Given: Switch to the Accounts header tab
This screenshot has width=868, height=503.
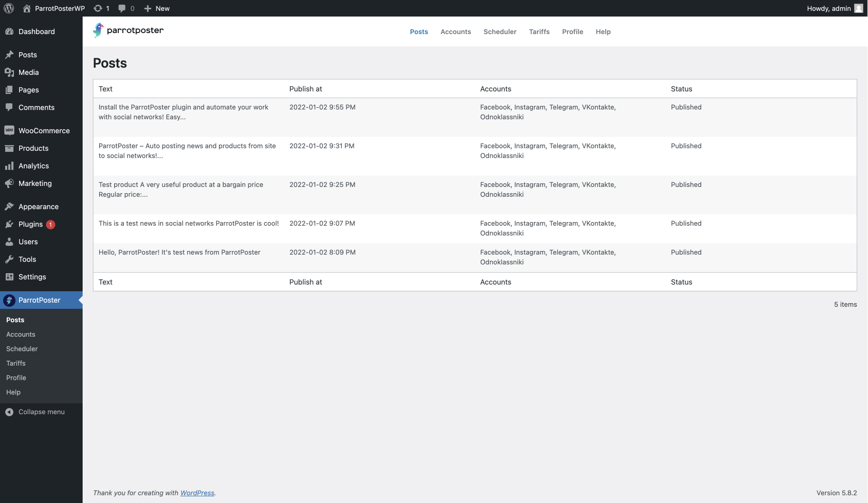Looking at the screenshot, I should pyautogui.click(x=455, y=32).
